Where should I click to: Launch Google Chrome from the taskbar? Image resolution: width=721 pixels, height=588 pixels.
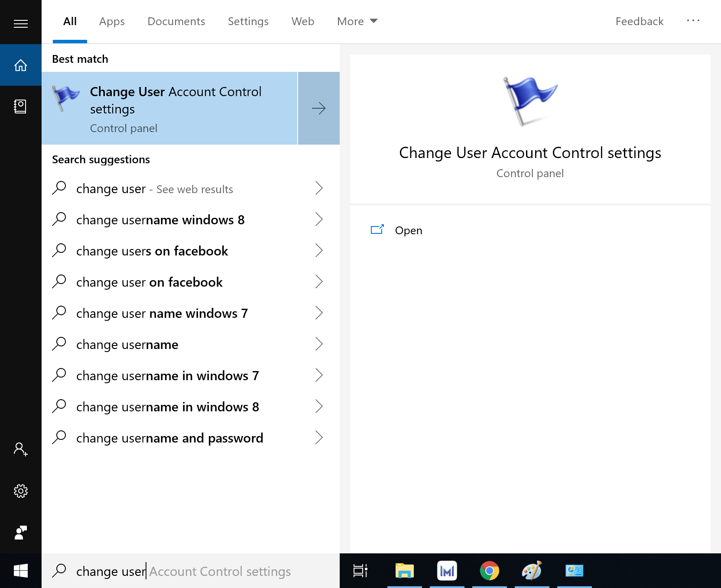489,571
